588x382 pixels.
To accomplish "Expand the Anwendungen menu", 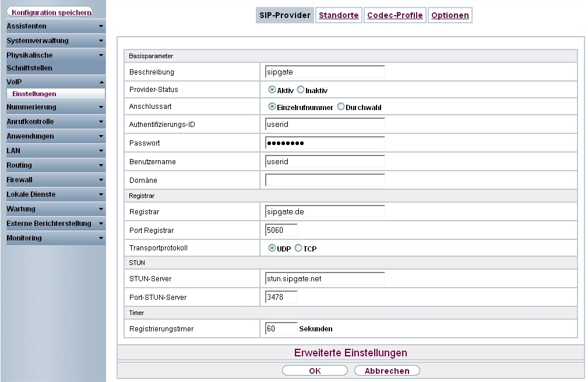I will point(56,136).
